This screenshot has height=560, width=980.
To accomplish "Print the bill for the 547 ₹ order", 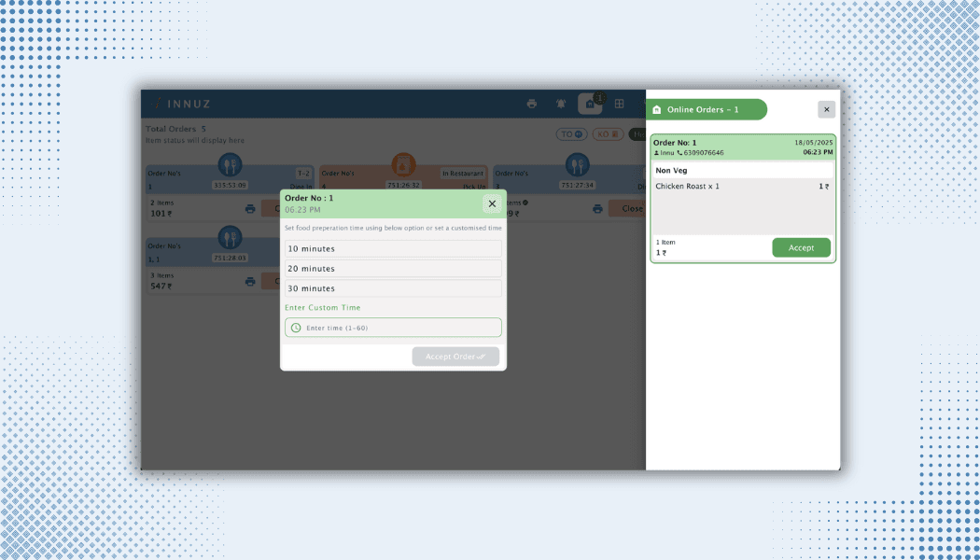I will click(x=250, y=281).
